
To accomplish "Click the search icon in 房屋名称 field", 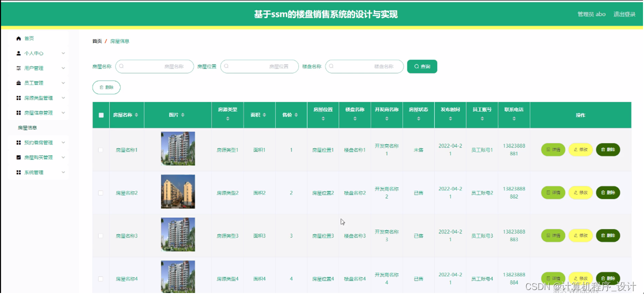I will click(121, 66).
